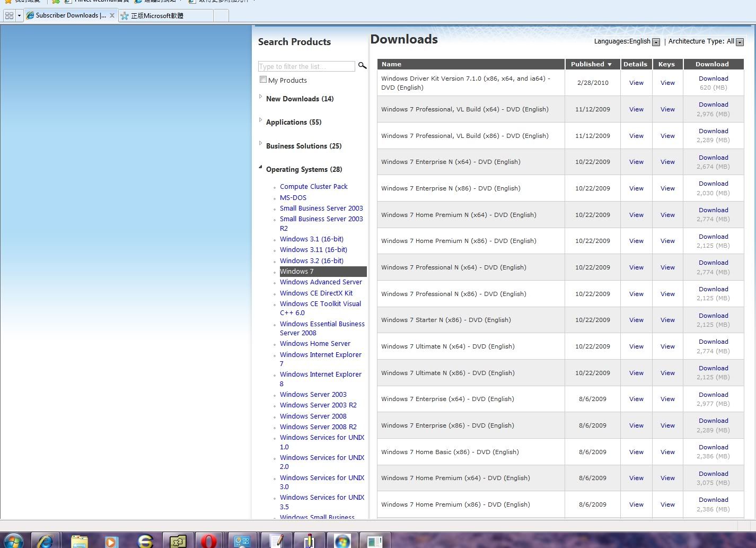Select Compute Cluster Pack in product list

pyautogui.click(x=314, y=187)
